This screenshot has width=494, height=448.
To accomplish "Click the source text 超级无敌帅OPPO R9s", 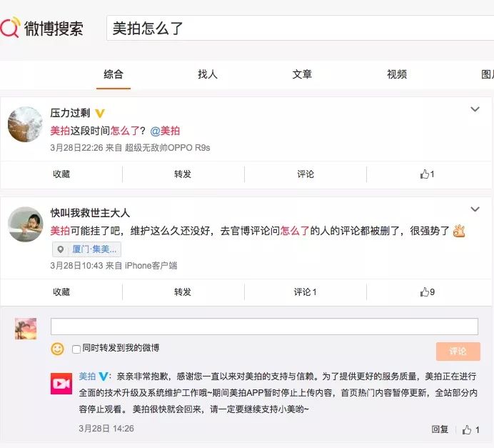I will coord(168,148).
